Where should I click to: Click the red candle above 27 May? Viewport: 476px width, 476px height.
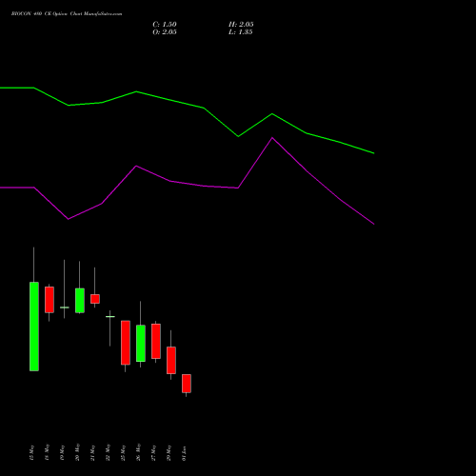pyautogui.click(x=156, y=341)
